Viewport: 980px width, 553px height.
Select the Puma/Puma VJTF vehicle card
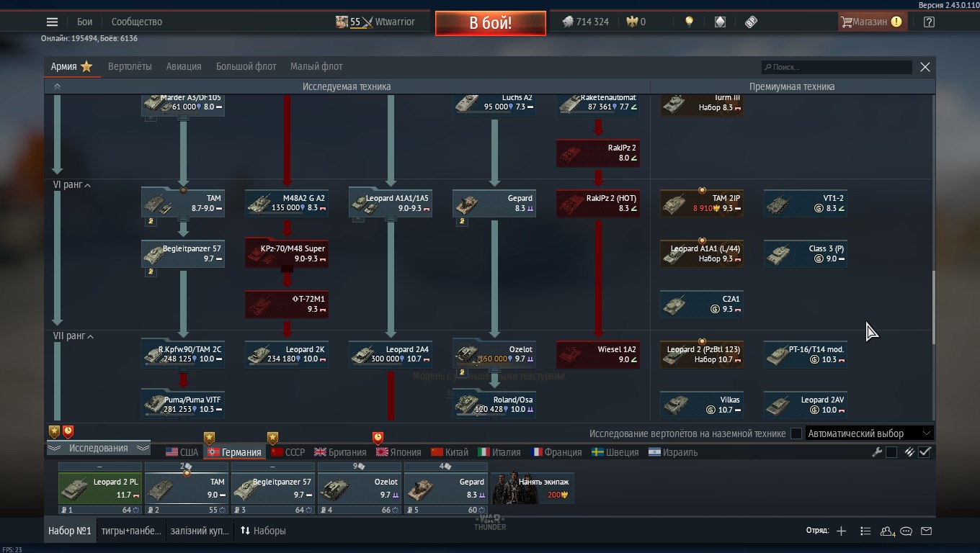pyautogui.click(x=183, y=405)
